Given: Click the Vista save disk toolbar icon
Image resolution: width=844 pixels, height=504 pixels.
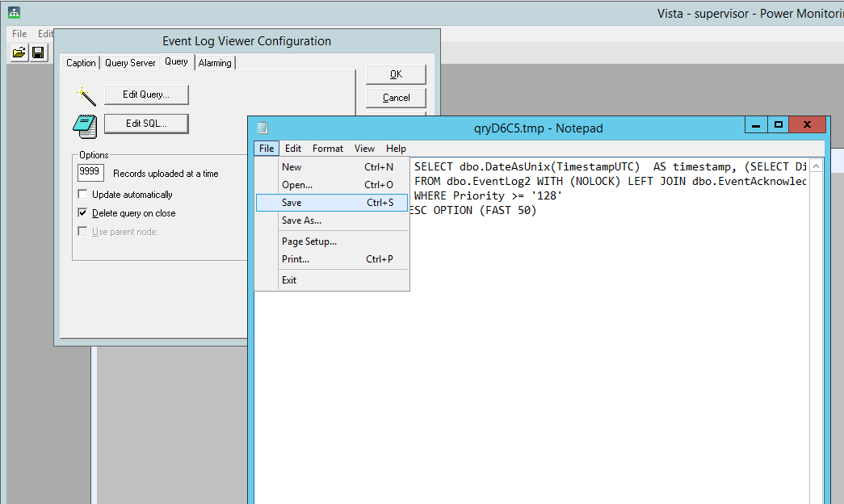Looking at the screenshot, I should tap(38, 52).
